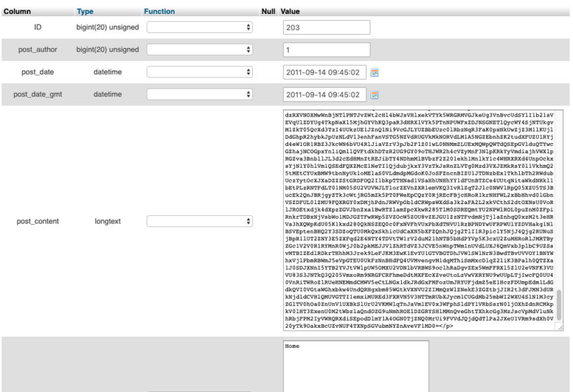573x392 pixels.
Task: Edit the ID value field 203
Action: pyautogui.click(x=326, y=27)
